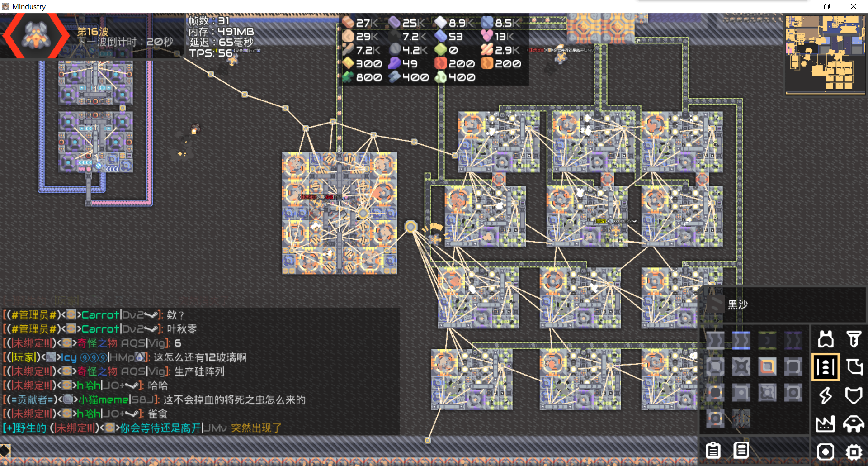Screen dimensions: 868x466
Task: Click the minimap in top-right corner
Action: 825,54
